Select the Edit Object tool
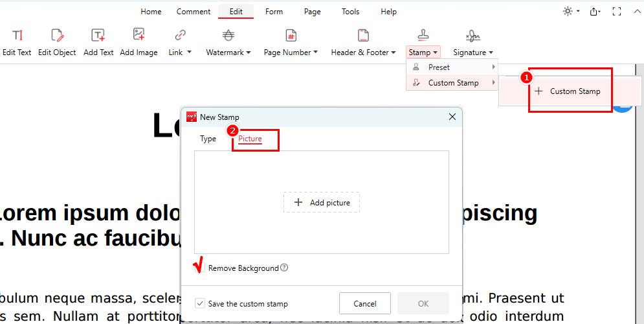This screenshot has height=324, width=644. point(57,42)
